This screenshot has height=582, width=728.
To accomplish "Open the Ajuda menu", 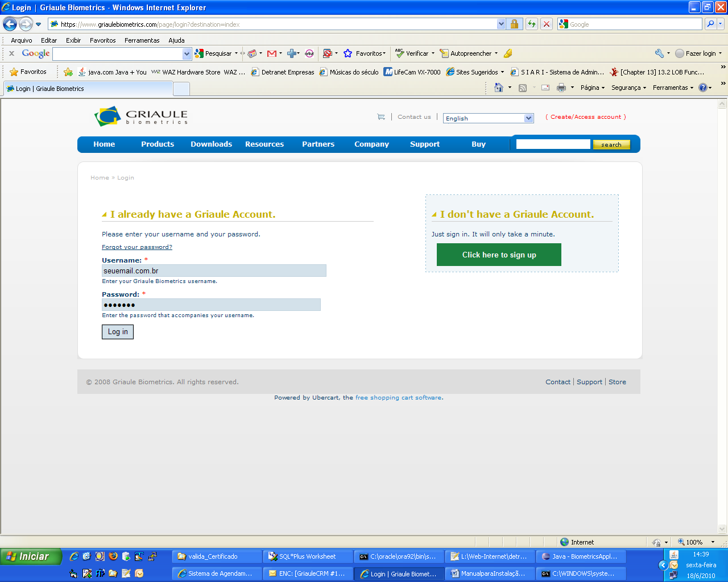I will tap(176, 40).
